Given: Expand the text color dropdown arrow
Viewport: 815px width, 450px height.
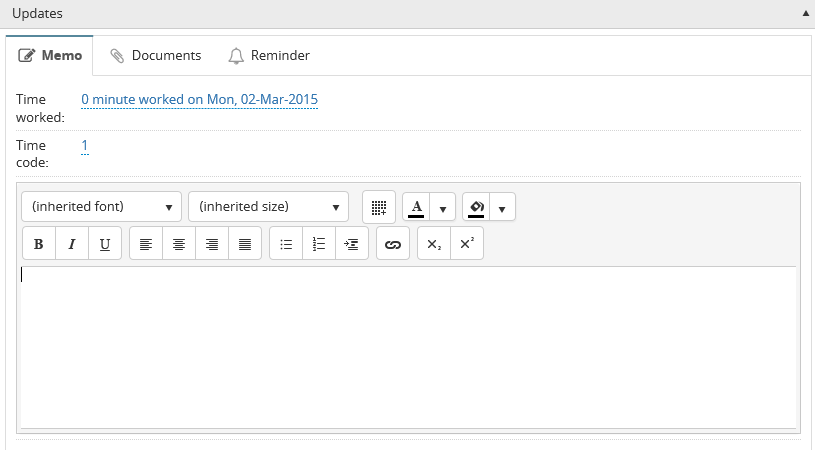Looking at the screenshot, I should [x=442, y=208].
